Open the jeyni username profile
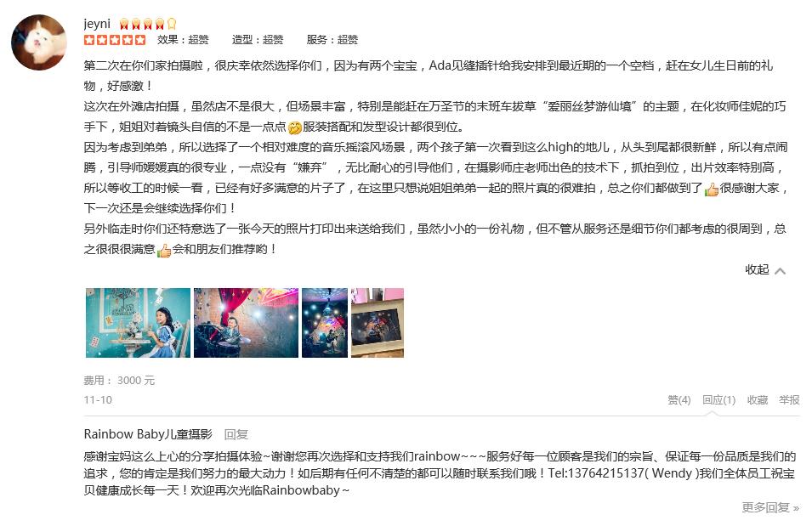Screen dimensions: 812x526 coord(97,24)
